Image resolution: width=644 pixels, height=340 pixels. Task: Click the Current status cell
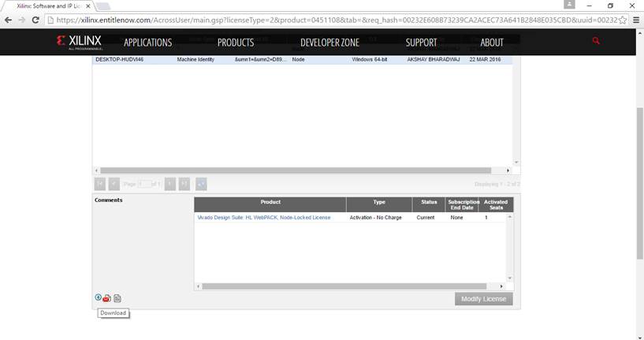coord(426,218)
